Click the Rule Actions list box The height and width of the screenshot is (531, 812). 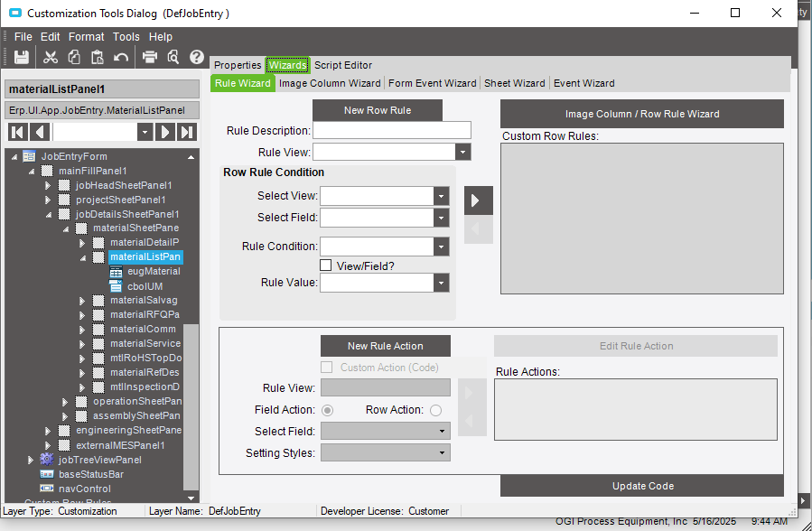coord(635,409)
